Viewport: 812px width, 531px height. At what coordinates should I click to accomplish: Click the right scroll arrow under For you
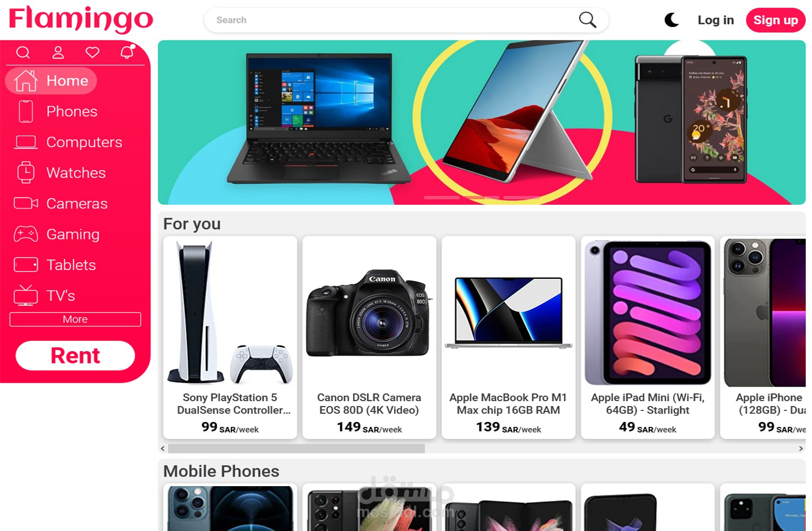pyautogui.click(x=801, y=449)
